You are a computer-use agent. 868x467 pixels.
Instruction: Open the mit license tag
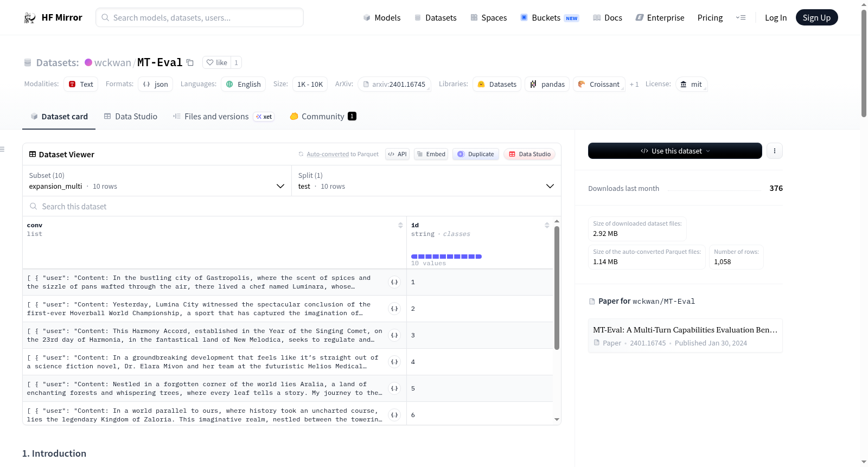[692, 84]
